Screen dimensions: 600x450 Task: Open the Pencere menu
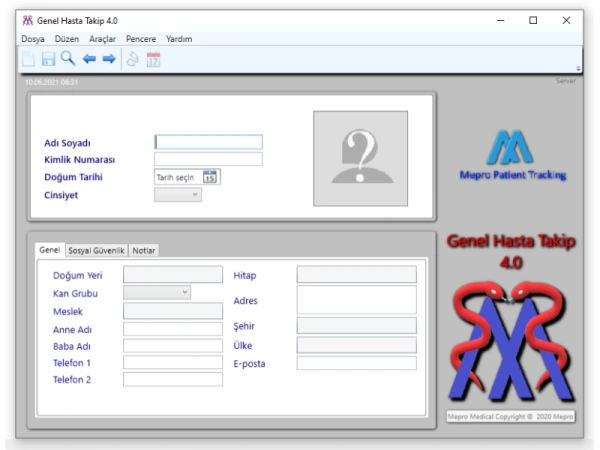[x=141, y=39]
